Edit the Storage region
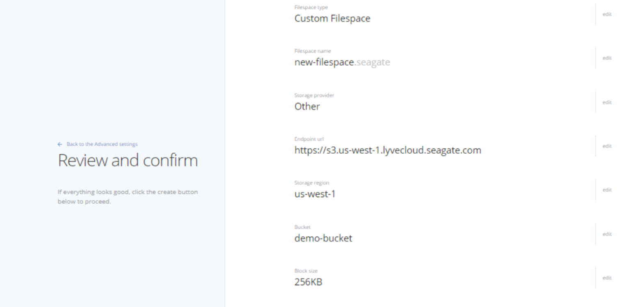 pyautogui.click(x=607, y=190)
